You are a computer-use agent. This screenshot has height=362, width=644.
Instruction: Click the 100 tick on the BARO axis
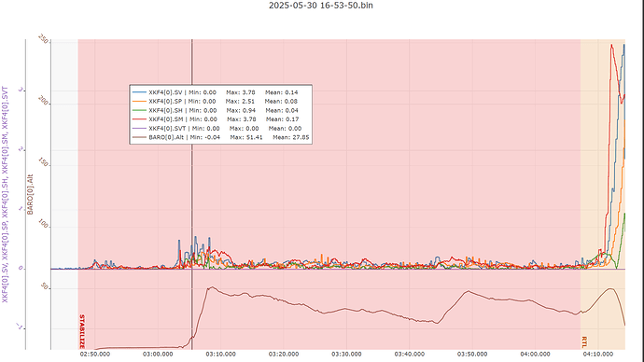click(43, 224)
